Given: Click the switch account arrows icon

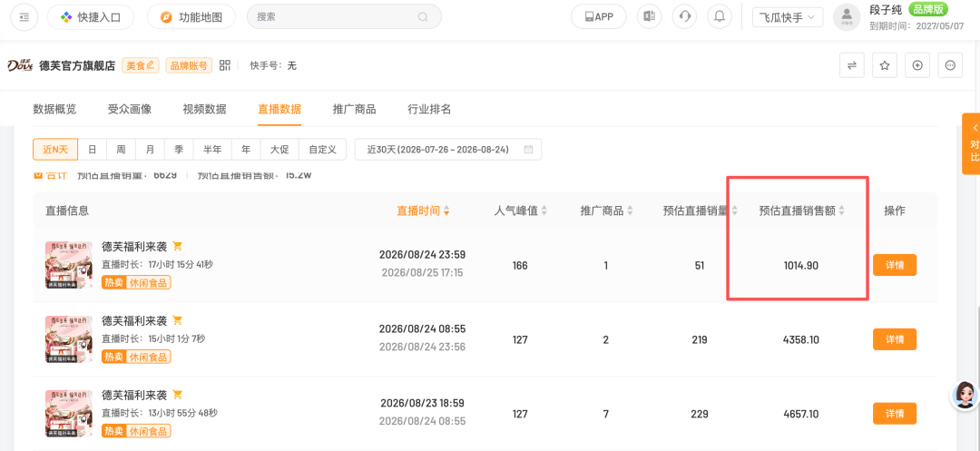Looking at the screenshot, I should tap(851, 65).
